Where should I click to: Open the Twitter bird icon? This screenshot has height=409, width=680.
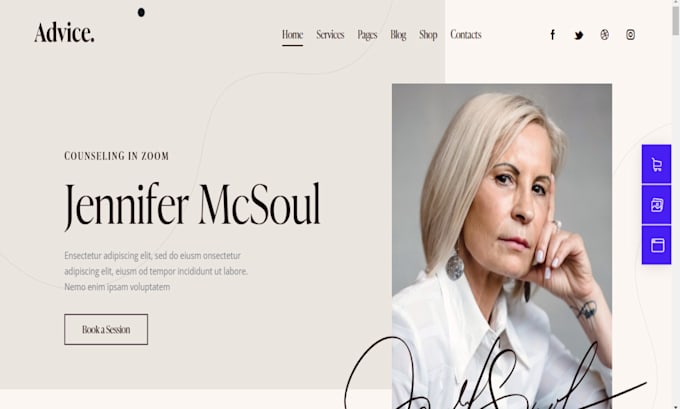point(579,35)
